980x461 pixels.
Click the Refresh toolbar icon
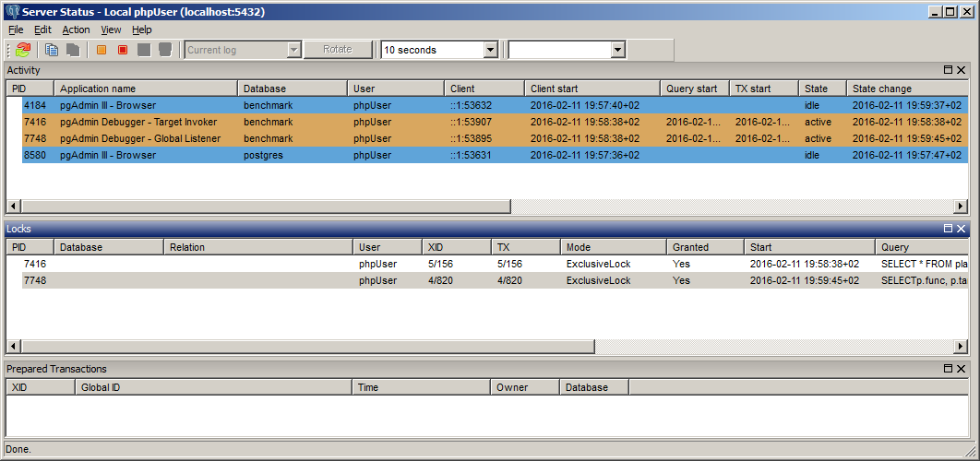[23, 50]
